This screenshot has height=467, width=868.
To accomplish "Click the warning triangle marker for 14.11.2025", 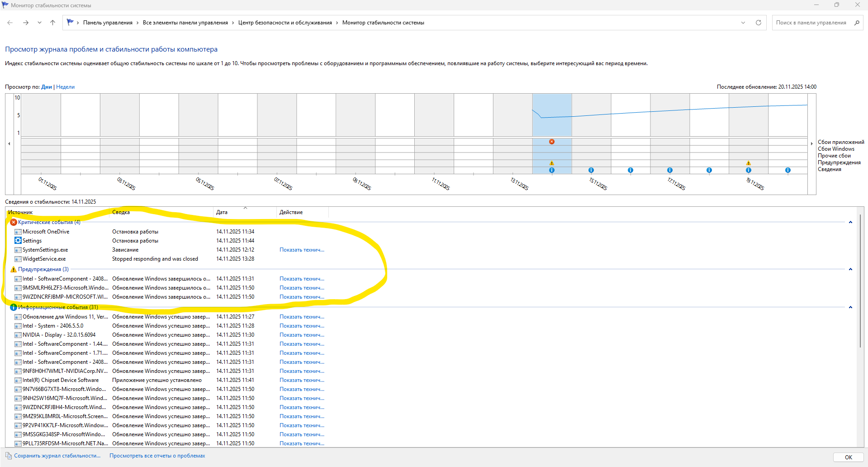I will (x=552, y=163).
